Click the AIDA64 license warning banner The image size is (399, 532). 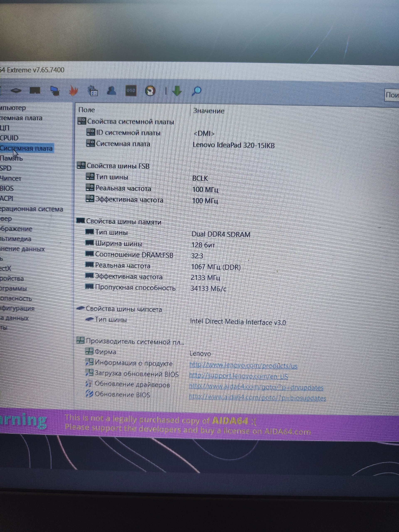(199, 425)
